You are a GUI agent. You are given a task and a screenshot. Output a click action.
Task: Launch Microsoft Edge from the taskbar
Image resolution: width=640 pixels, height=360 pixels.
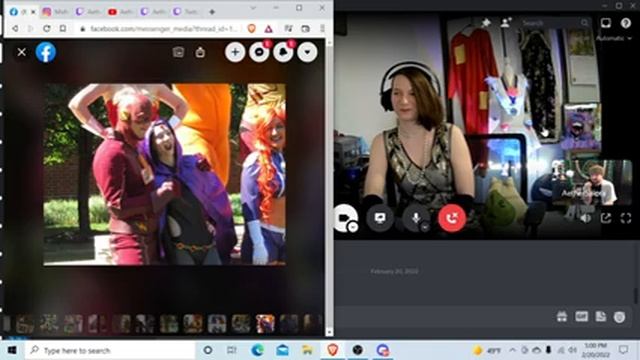click(x=257, y=350)
